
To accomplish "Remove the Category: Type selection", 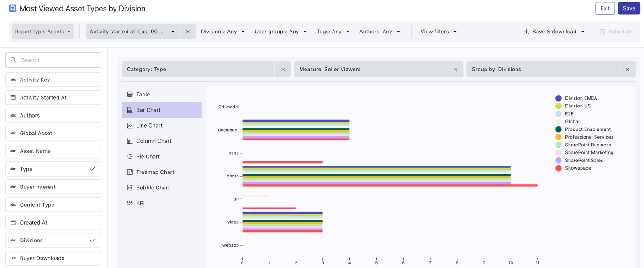I will pyautogui.click(x=283, y=70).
